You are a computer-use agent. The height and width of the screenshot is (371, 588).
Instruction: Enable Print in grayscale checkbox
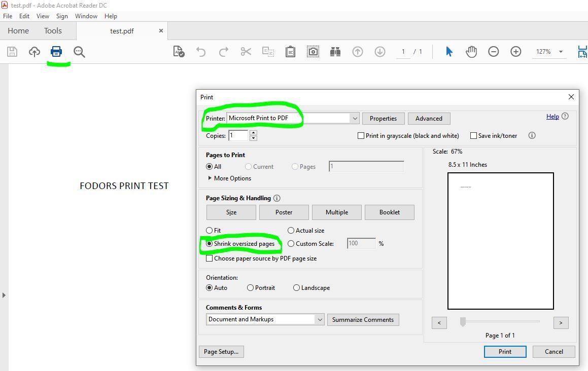[361, 135]
